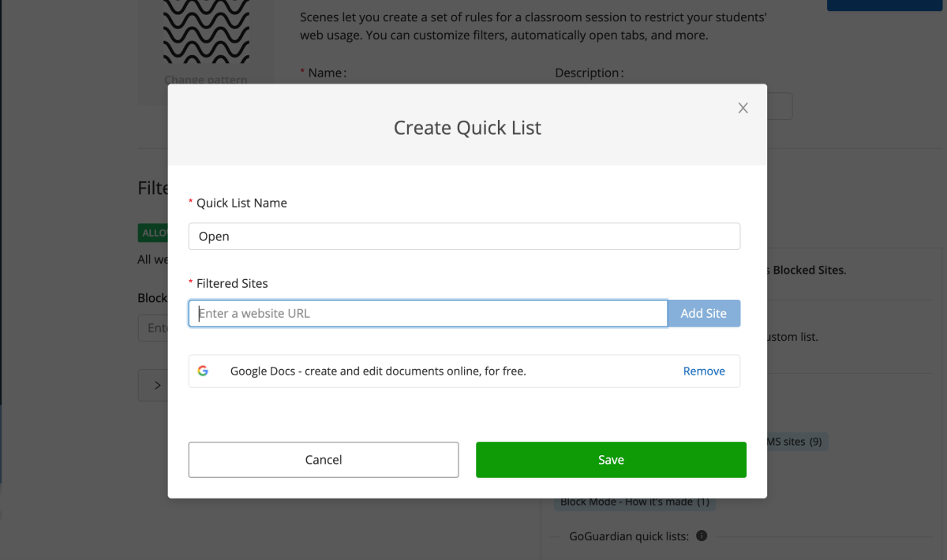The image size is (947, 560).
Task: Close the Create Quick List dialog
Action: (x=743, y=108)
